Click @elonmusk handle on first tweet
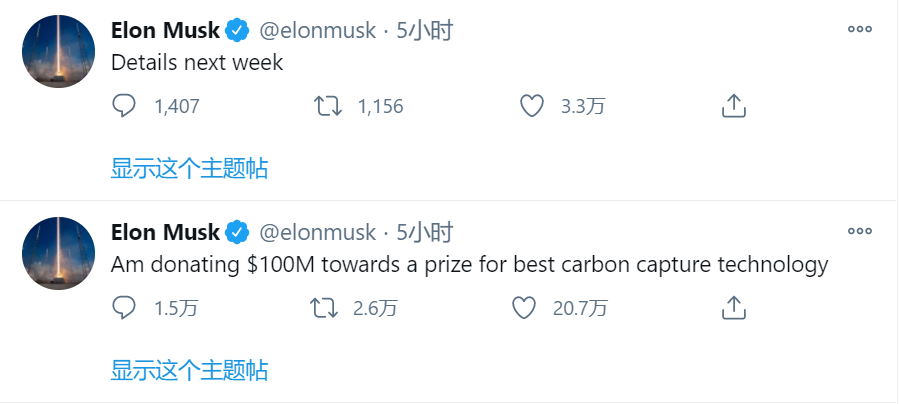 pos(317,31)
